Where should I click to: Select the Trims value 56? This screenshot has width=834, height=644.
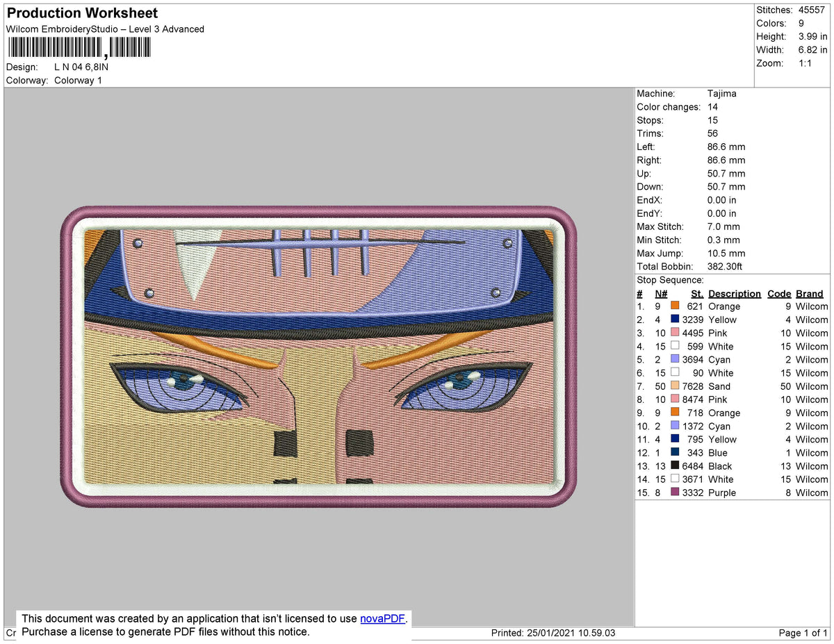[x=713, y=133]
